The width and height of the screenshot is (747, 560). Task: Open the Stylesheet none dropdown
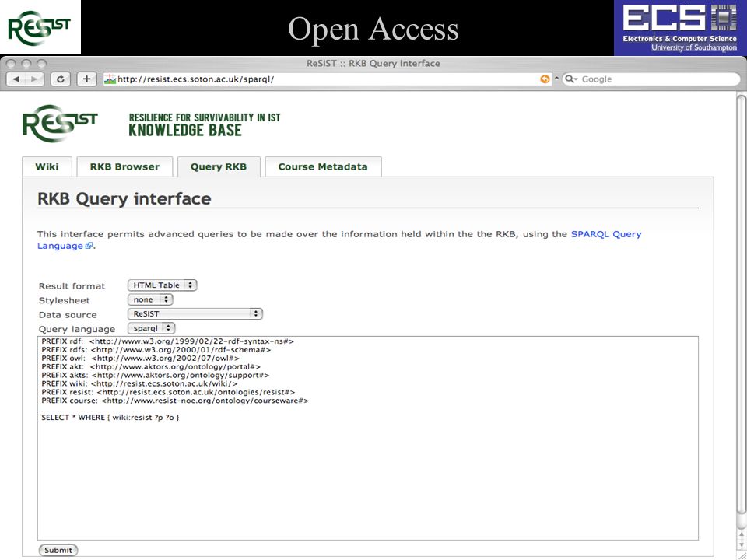(x=150, y=299)
